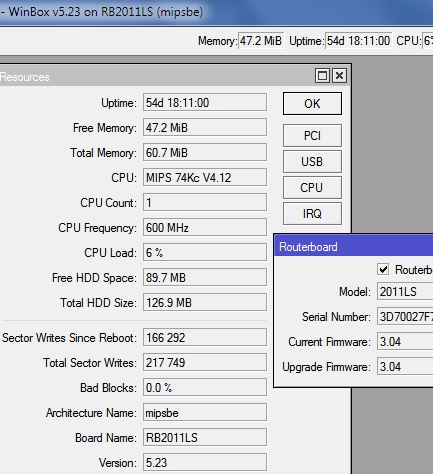This screenshot has width=433, height=474.
Task: Click the Total HDD Size field
Action: pyautogui.click(x=205, y=302)
